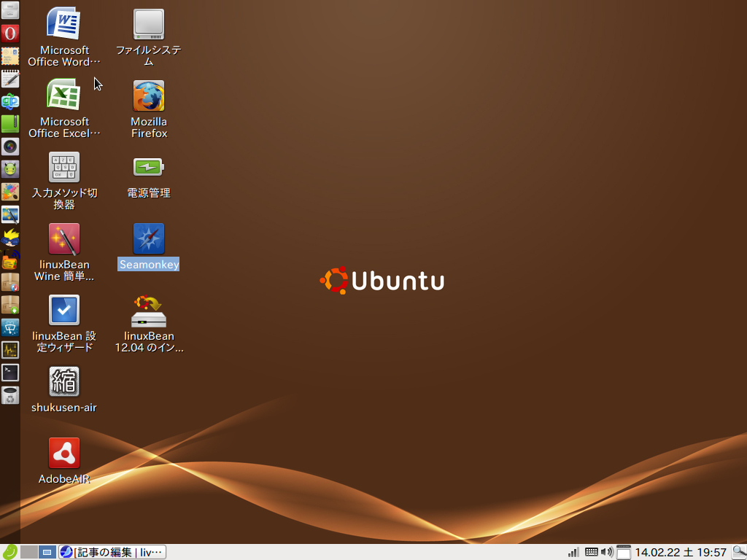The image size is (747, 560).
Task: Open the spiky yellow-haired character dock icon
Action: 10,237
